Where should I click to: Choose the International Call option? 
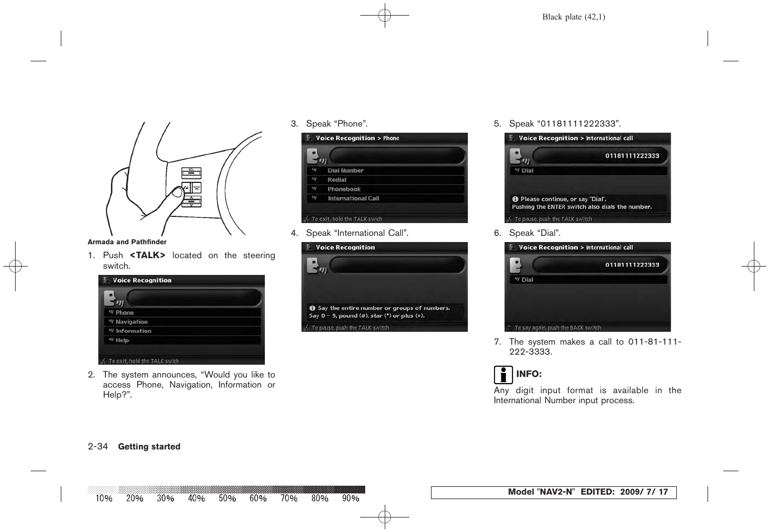pos(385,199)
